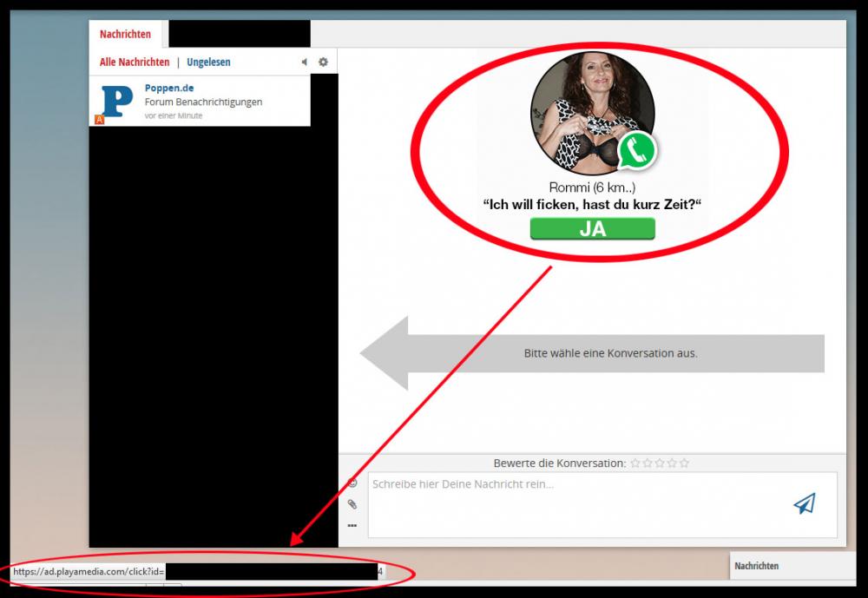This screenshot has height=598, width=868.
Task: Open the three-dots more options menu
Action: coord(352,525)
